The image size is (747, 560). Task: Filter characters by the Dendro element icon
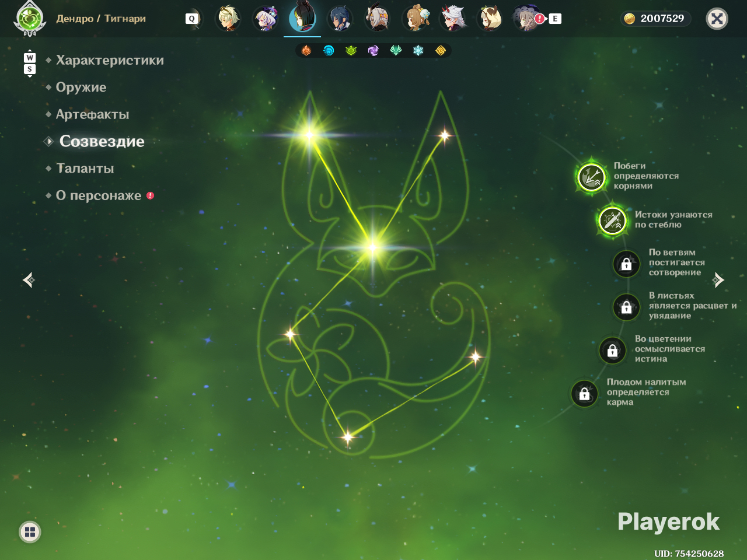coord(351,51)
